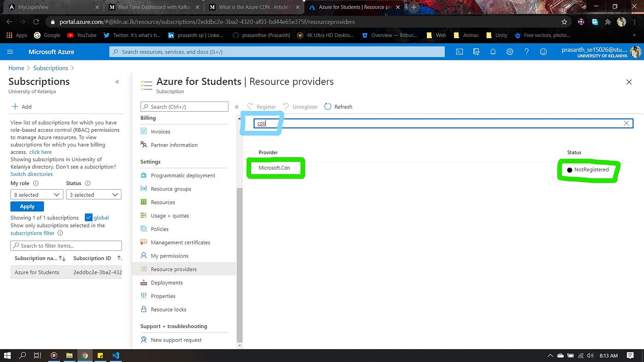Viewport: 644px width, 362px height.
Task: Open Cloud Shell from the top bar
Action: [x=459, y=52]
